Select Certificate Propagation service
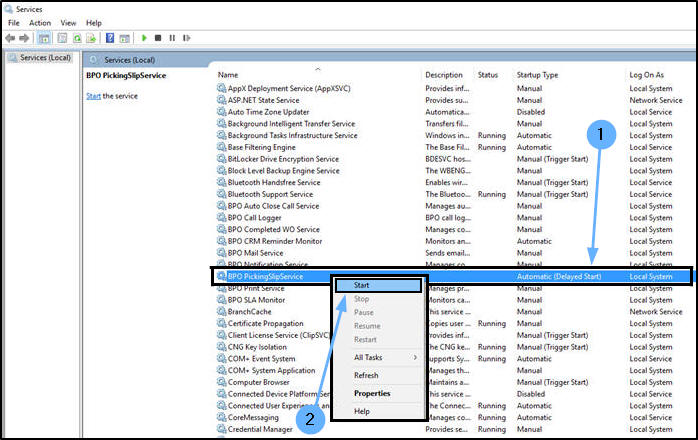This screenshot has height=440, width=698. pos(265,323)
